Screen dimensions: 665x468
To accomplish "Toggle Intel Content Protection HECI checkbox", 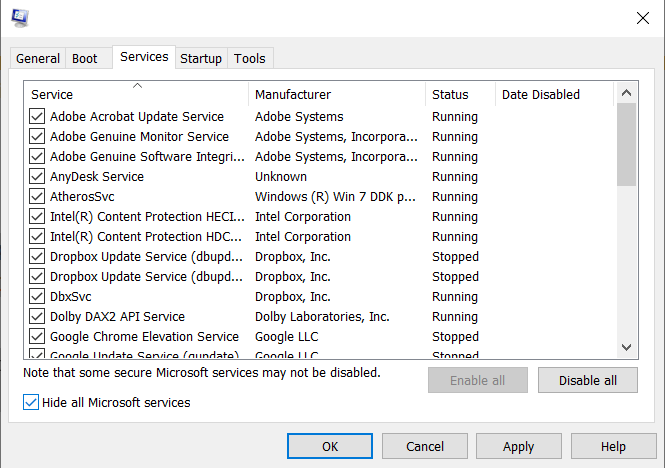I will point(37,216).
